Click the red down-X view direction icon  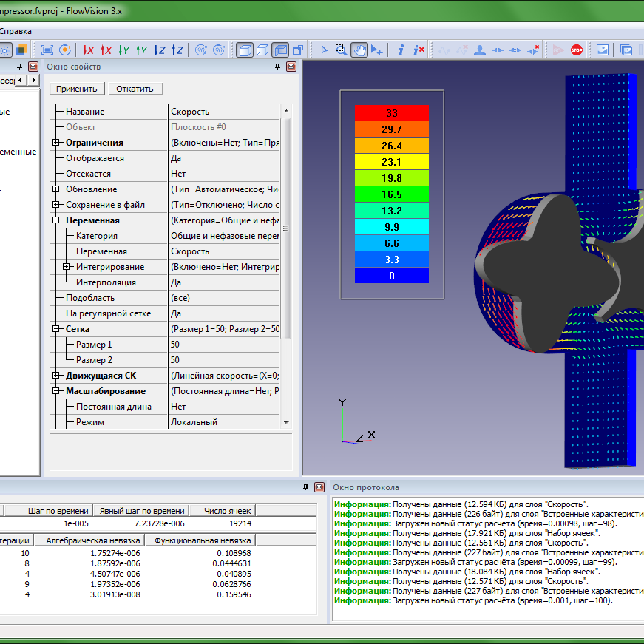pos(89,50)
